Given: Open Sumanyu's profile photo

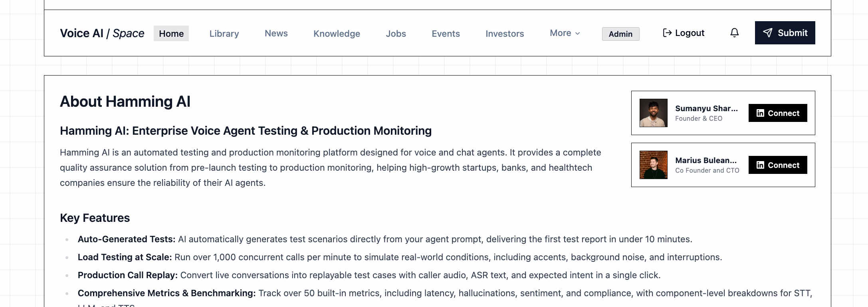Looking at the screenshot, I should point(654,113).
